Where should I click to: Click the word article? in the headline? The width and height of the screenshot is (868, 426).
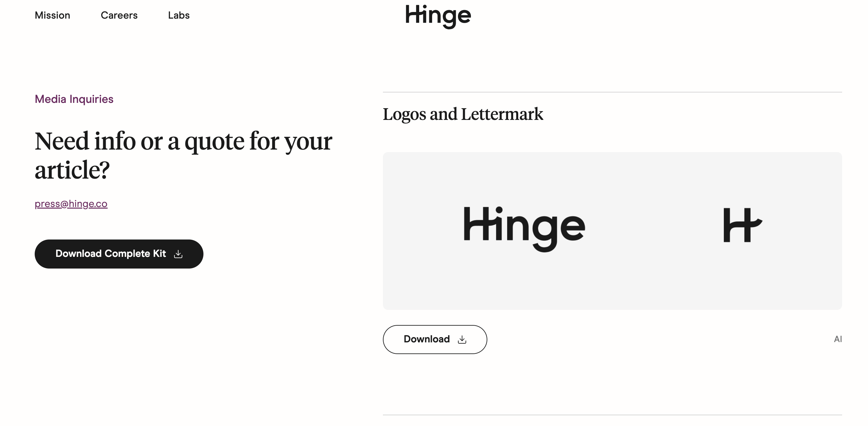point(72,170)
